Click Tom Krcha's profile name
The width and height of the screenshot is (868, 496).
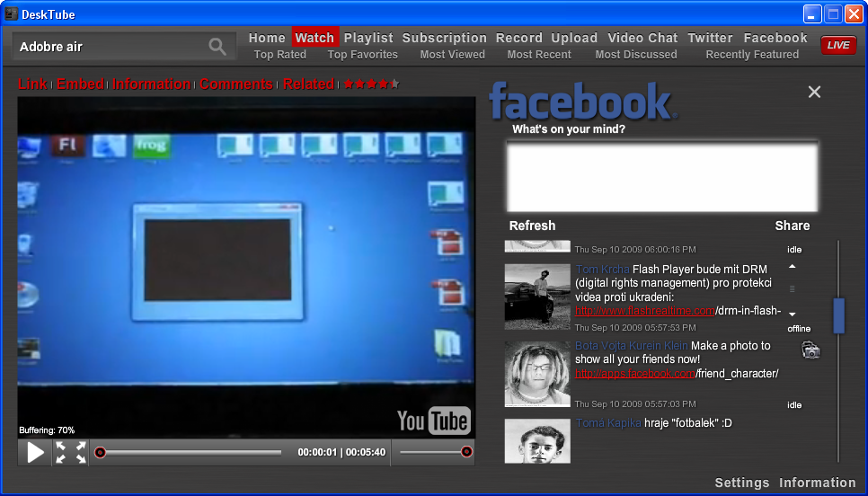(602, 270)
